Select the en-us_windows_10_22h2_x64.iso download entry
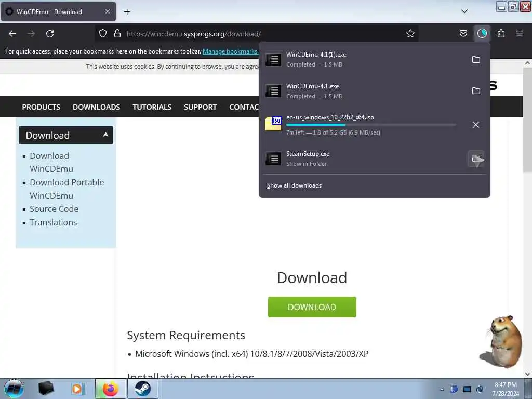This screenshot has width=532, height=399. tap(364, 125)
